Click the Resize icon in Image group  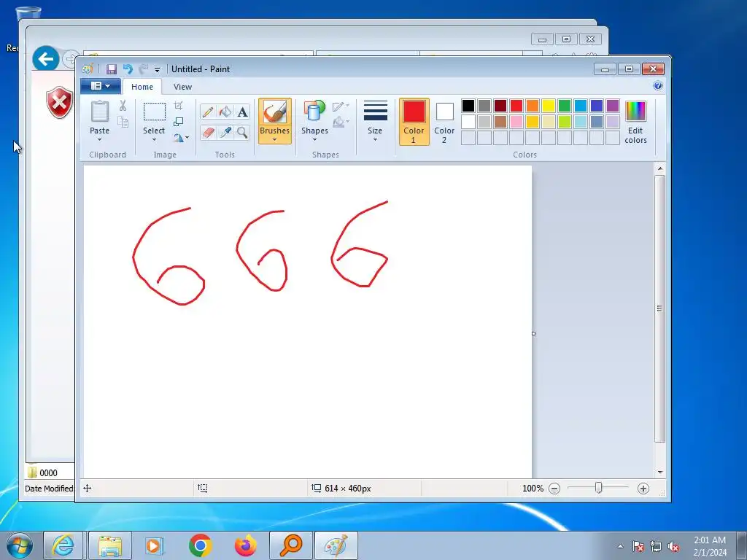pos(178,122)
